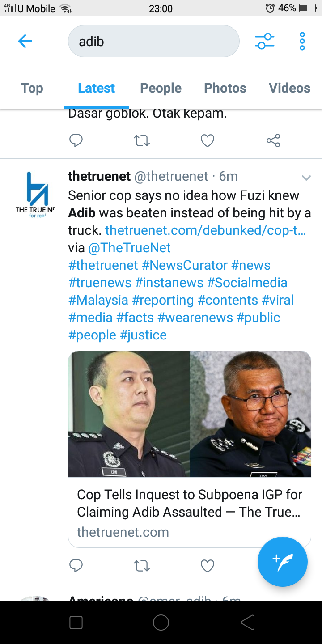The image size is (322, 644).
Task: Open the three-dot overflow menu
Action: (302, 42)
